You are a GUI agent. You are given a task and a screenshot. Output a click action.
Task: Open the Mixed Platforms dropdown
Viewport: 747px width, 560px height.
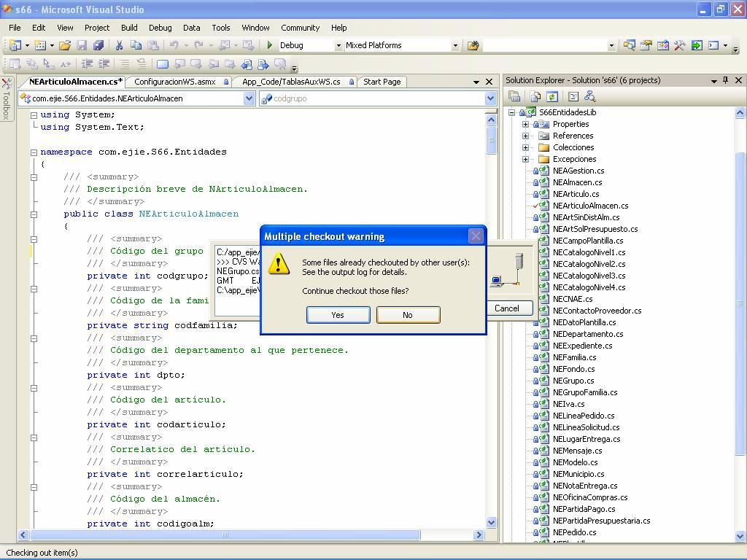point(455,45)
